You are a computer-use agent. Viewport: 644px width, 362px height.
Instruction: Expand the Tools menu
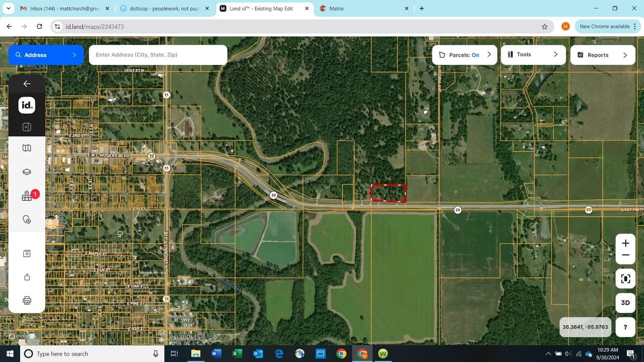pyautogui.click(x=533, y=54)
